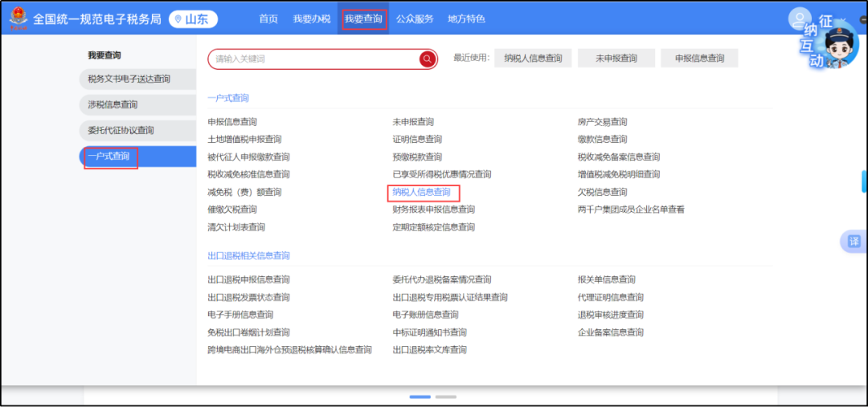Open 土地增值税申报查询 link

(244, 140)
